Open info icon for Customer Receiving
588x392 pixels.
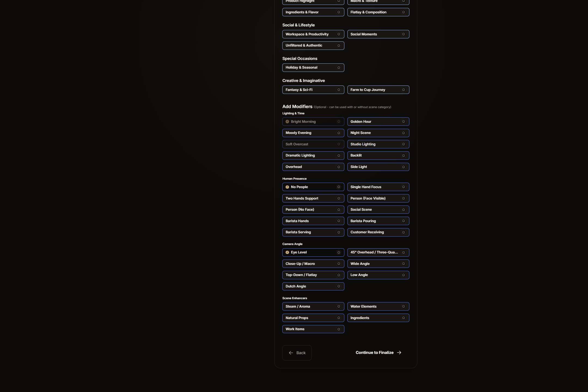[403, 232]
